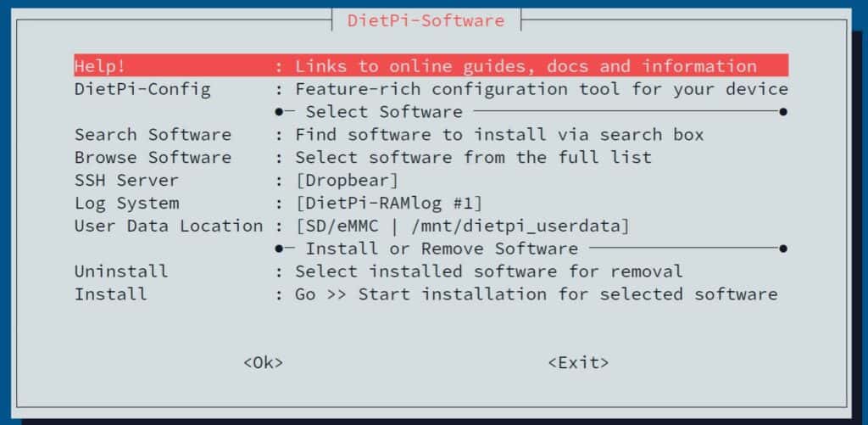The width and height of the screenshot is (868, 425).
Task: Choose Install to start installation
Action: pyautogui.click(x=110, y=295)
